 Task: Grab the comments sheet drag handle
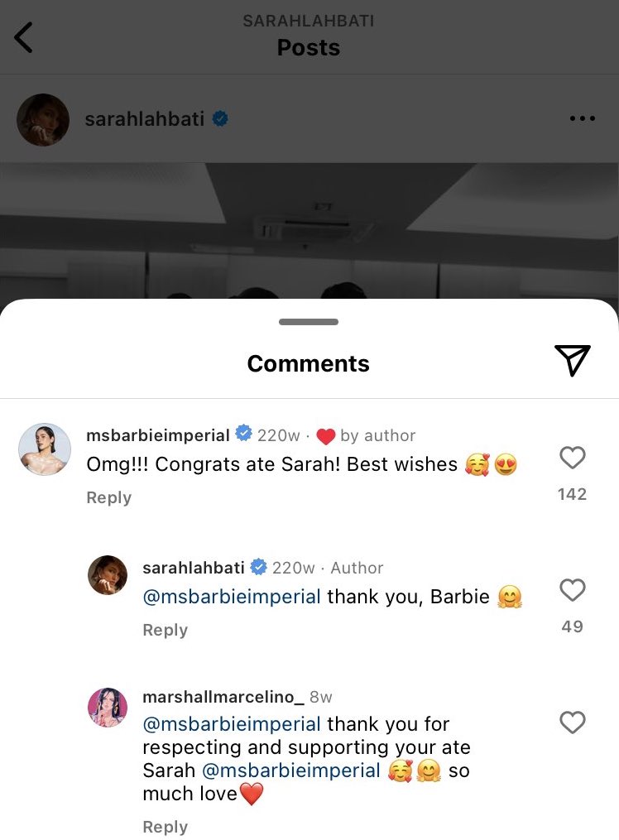[x=309, y=322]
